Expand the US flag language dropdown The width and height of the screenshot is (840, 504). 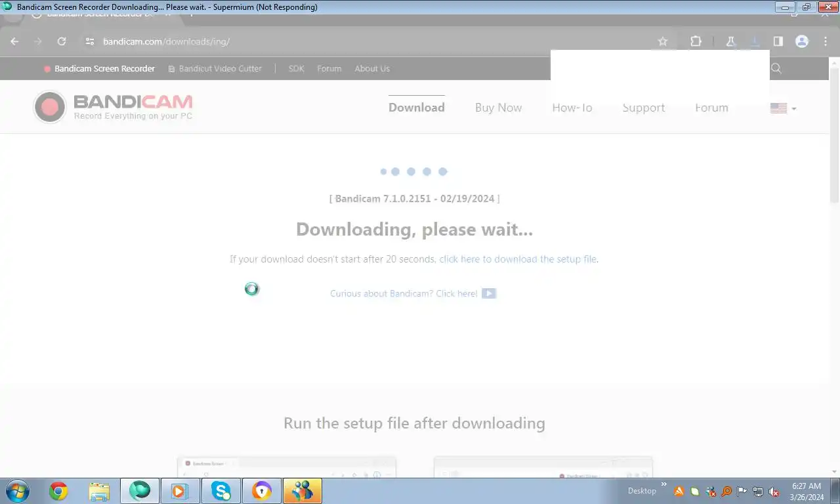[783, 108]
